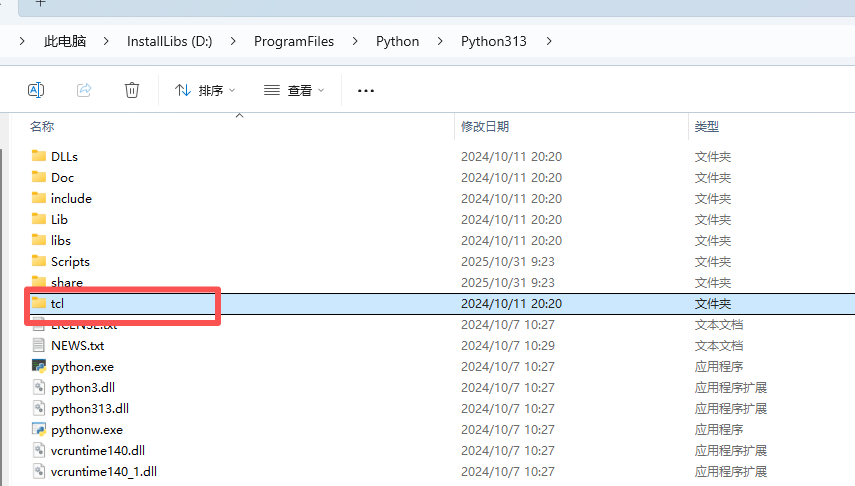Click the pythonw.exe file name
Viewport: 855px width, 486px height.
[x=87, y=430]
